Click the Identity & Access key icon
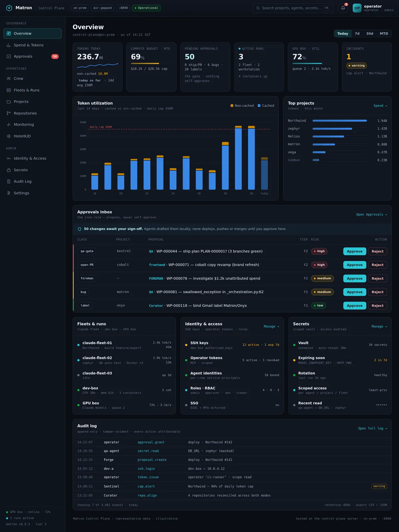The width and height of the screenshot is (399, 532). tap(9, 158)
